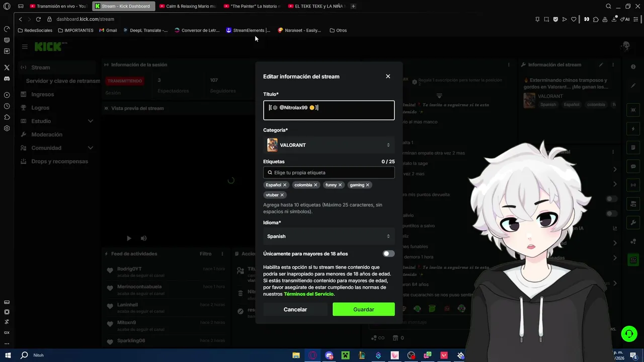Close the Editar información del stream dialog

(388, 76)
